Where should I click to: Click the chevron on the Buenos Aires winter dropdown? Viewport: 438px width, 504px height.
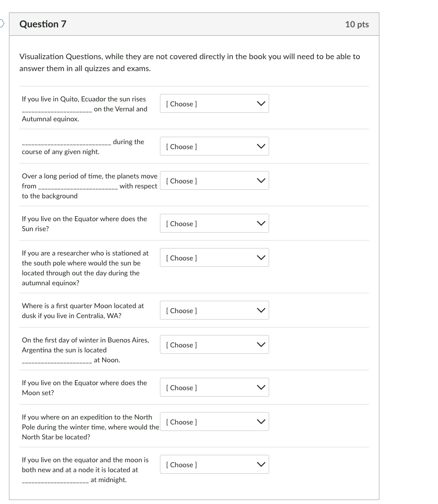point(260,344)
